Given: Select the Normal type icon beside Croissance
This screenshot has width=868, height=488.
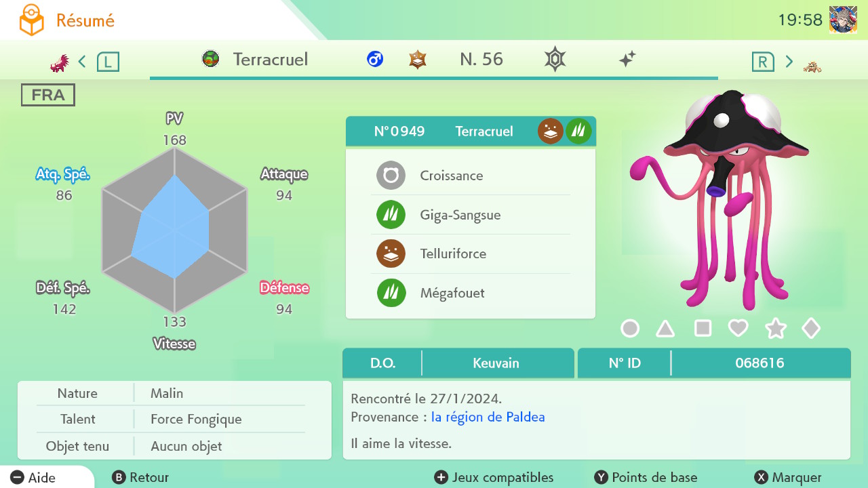Looking at the screenshot, I should tap(391, 176).
